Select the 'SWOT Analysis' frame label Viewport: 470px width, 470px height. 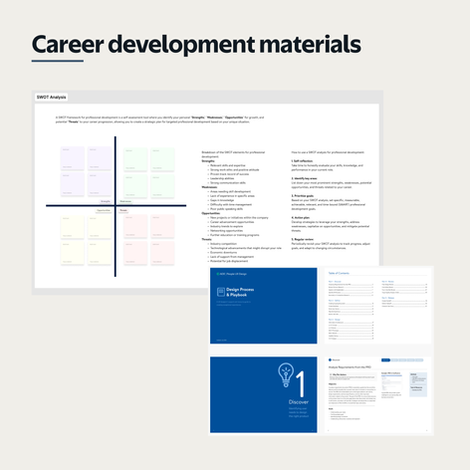(x=51, y=97)
